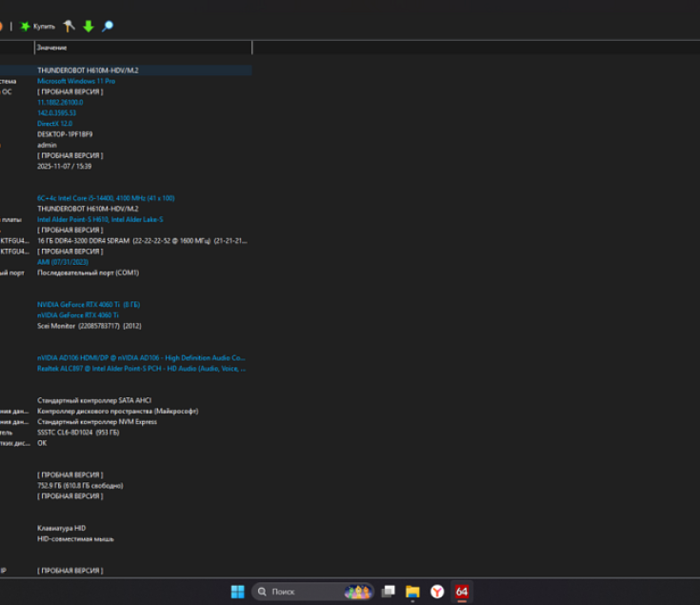This screenshot has width=700, height=605.
Task: Select the SSSTC CL6-8D1024 disk row
Action: pos(77,432)
